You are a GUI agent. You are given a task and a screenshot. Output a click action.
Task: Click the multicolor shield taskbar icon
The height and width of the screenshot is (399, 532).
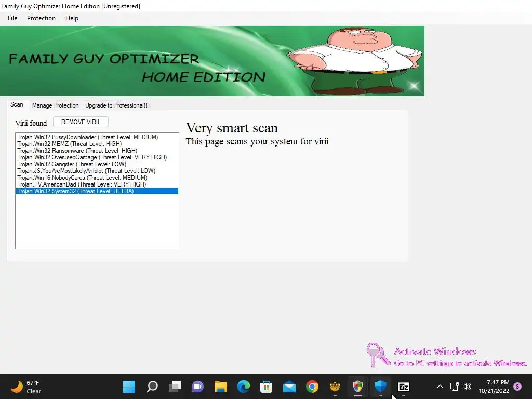pyautogui.click(x=357, y=387)
